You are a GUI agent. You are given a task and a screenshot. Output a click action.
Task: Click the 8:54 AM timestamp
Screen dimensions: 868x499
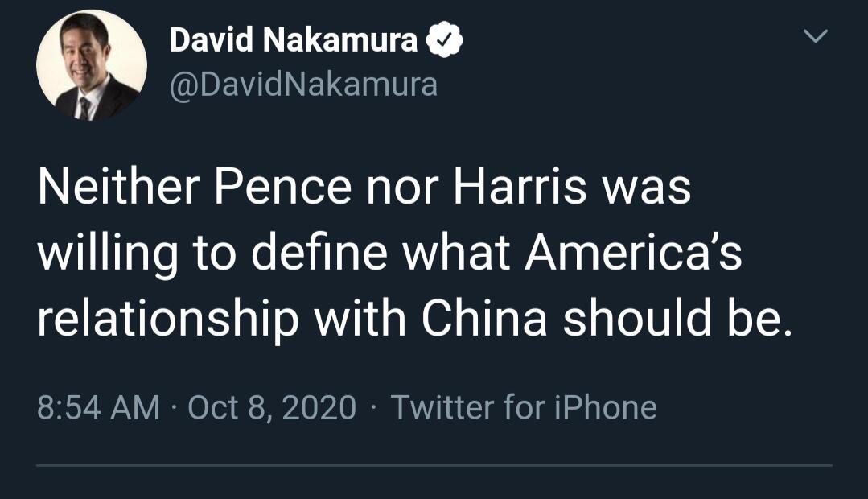[x=98, y=407]
